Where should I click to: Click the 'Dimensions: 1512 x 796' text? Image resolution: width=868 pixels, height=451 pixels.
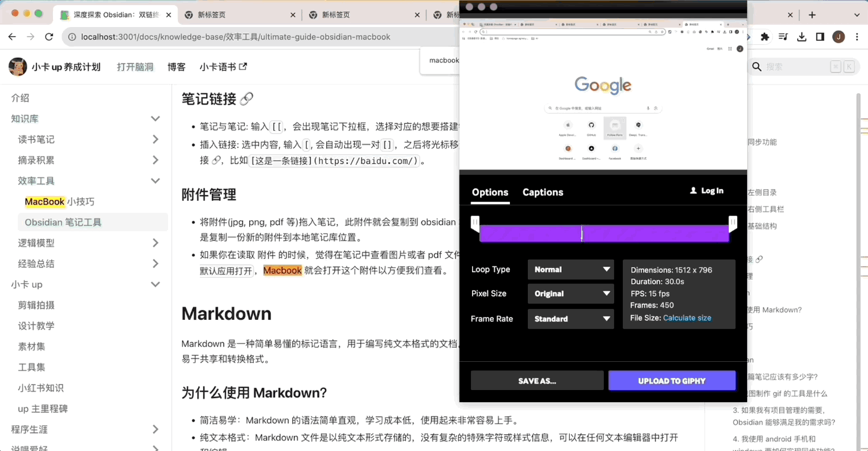671,270
